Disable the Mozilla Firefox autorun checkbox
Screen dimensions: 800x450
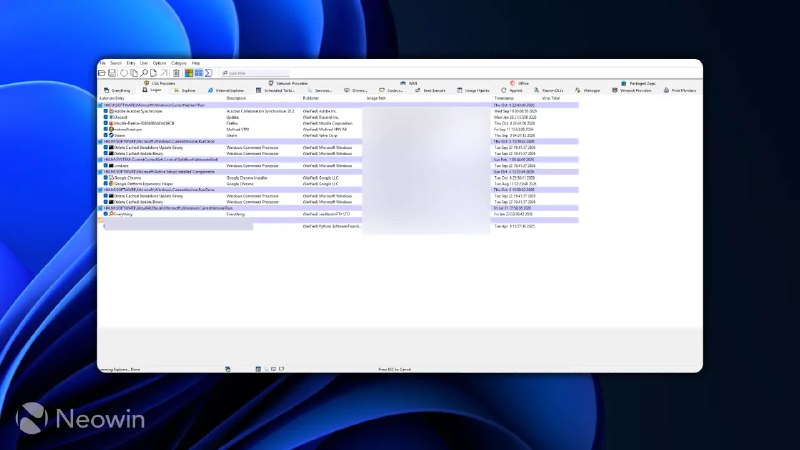coord(106,123)
